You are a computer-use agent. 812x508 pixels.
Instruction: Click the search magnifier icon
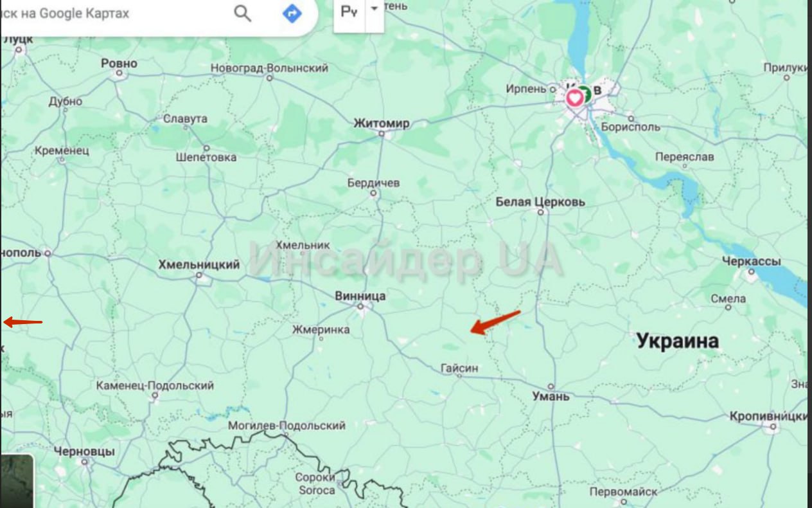pos(242,13)
